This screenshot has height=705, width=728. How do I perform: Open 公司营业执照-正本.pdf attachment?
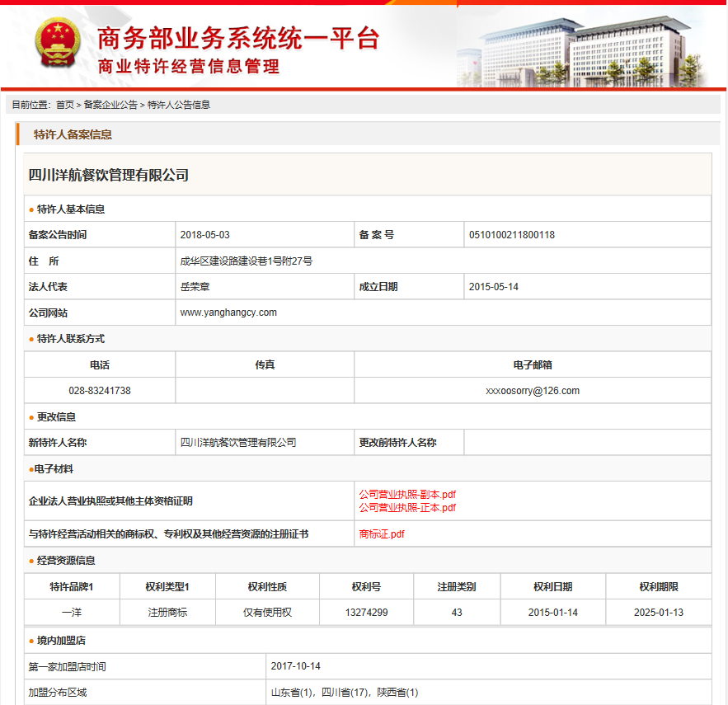(407, 508)
